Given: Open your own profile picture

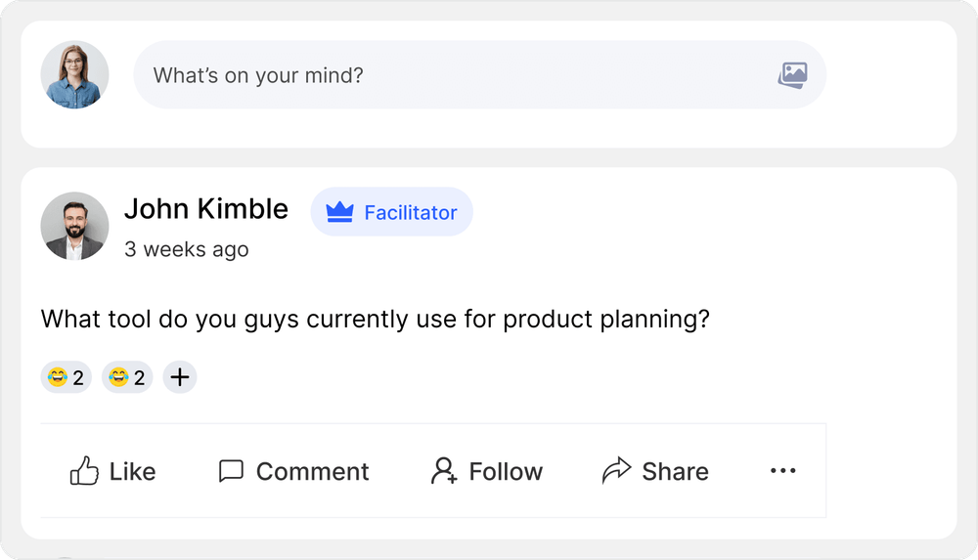Looking at the screenshot, I should 74,74.
